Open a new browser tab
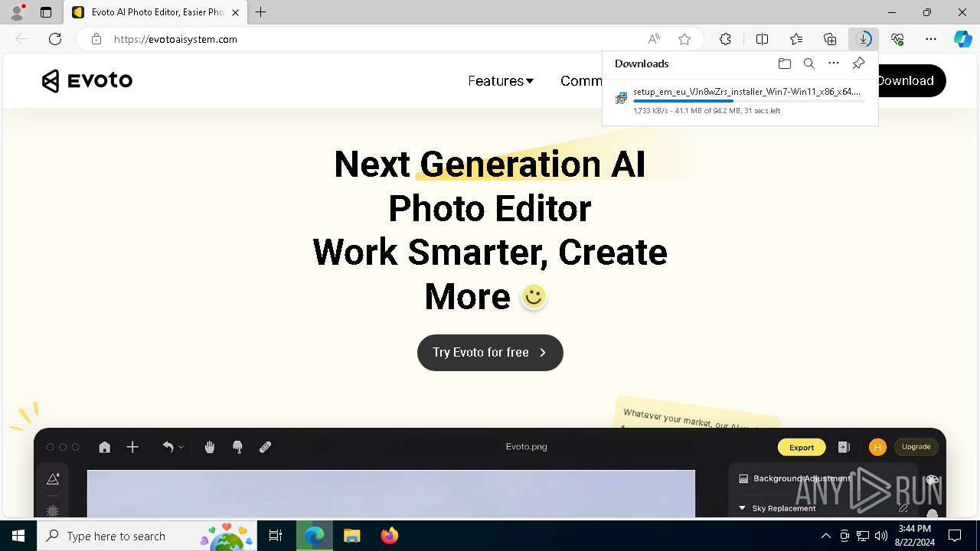 coord(261,12)
